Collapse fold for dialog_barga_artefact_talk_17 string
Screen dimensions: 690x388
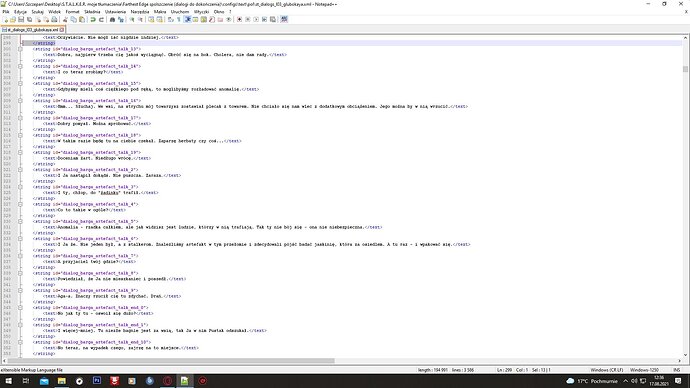[x=20, y=118]
